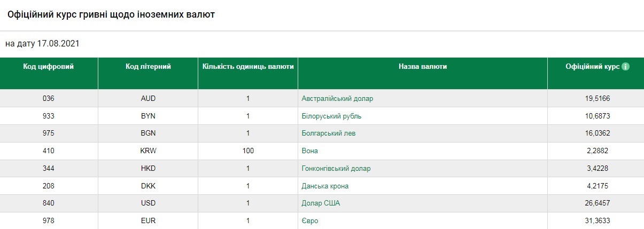The height and width of the screenshot is (229, 644).
Task: Click the USD letter code cell
Action: pyautogui.click(x=148, y=203)
